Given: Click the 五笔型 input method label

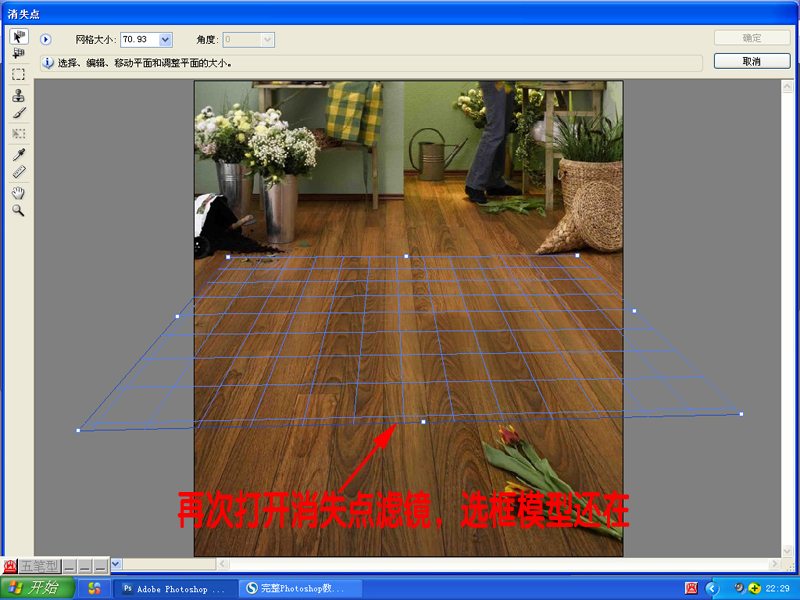Looking at the screenshot, I should pos(39,566).
